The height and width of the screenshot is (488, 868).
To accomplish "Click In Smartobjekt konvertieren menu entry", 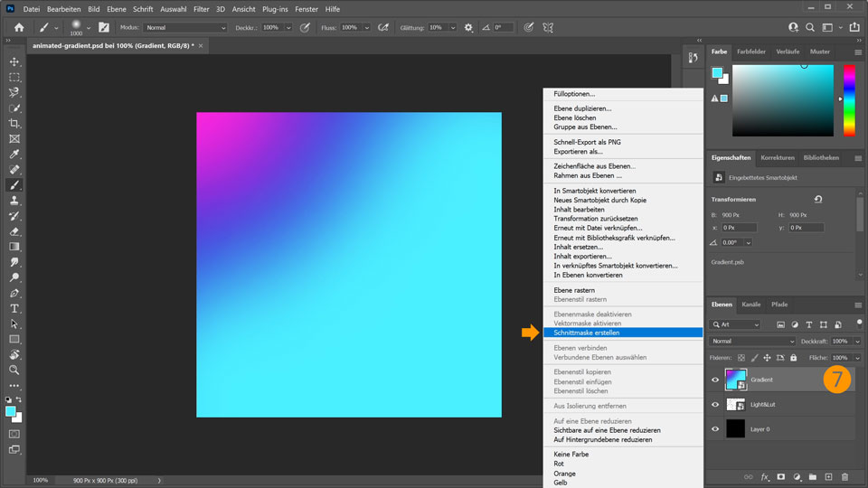I will coord(595,191).
